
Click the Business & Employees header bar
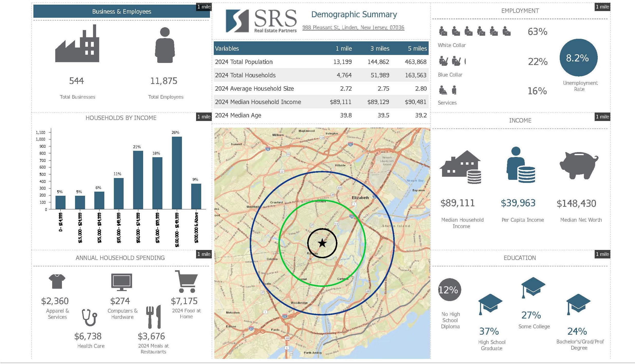pos(122,11)
